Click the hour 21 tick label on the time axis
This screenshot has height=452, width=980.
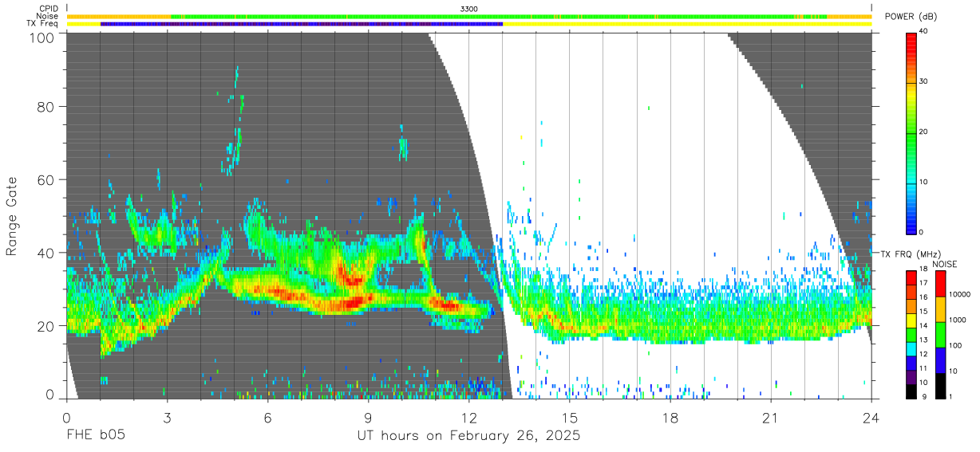click(x=771, y=418)
